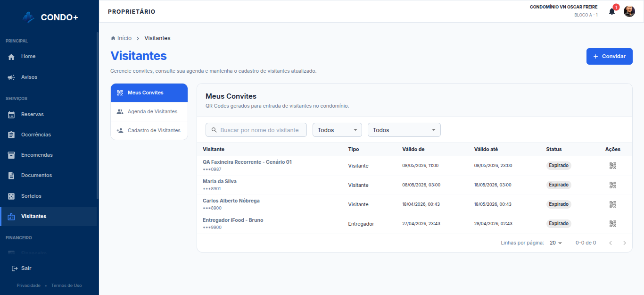Viewport: 644px width, 295px height.
Task: Click the Tipo column header
Action: point(354,150)
